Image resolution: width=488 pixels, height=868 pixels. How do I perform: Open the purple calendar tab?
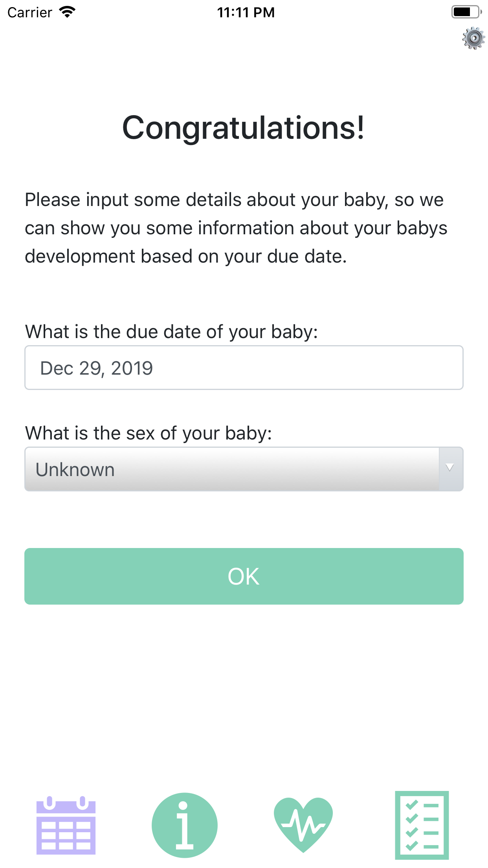(x=66, y=825)
